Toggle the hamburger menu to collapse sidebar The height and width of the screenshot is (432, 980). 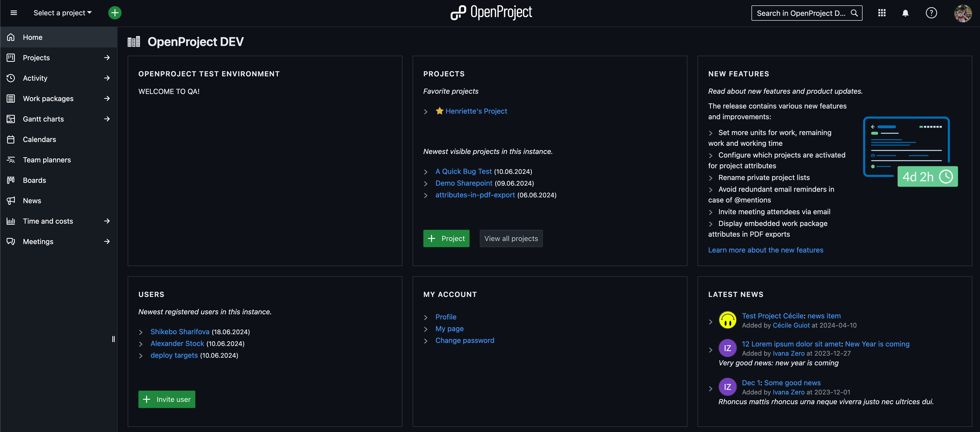[13, 13]
